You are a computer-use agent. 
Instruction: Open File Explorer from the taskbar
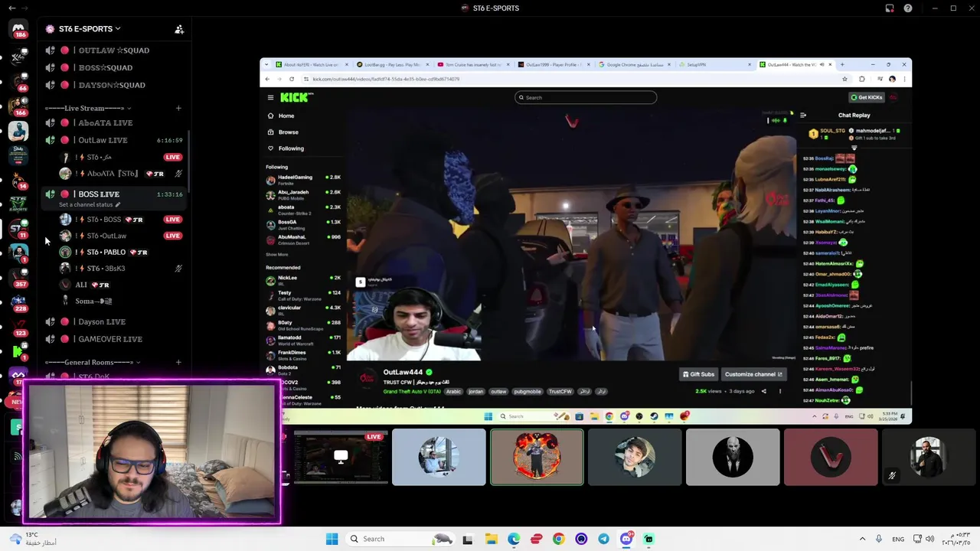point(491,539)
